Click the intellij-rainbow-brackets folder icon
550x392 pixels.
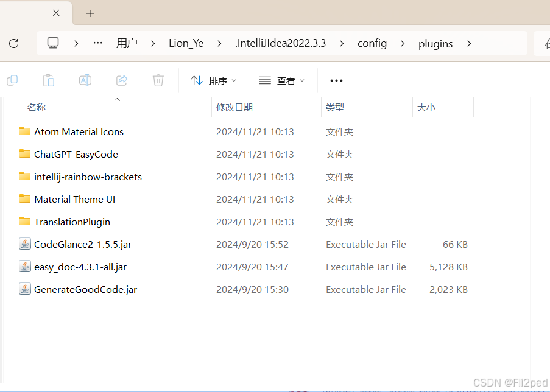coord(24,176)
